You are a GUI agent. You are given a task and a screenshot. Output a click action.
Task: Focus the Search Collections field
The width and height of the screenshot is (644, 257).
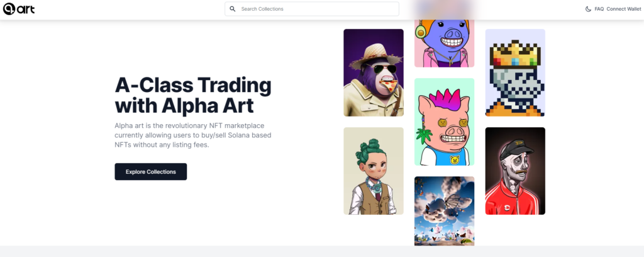(312, 9)
